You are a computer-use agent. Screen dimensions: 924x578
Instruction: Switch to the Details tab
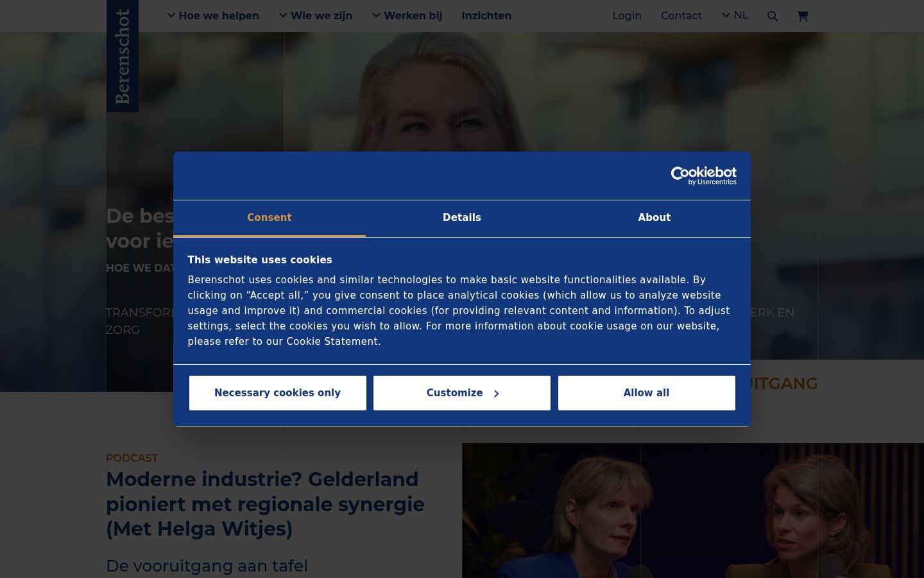[x=462, y=218]
